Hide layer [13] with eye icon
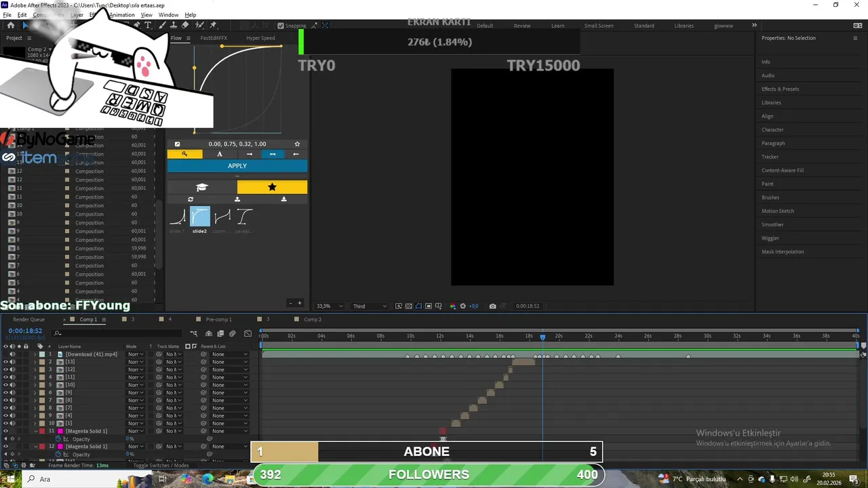 point(5,362)
